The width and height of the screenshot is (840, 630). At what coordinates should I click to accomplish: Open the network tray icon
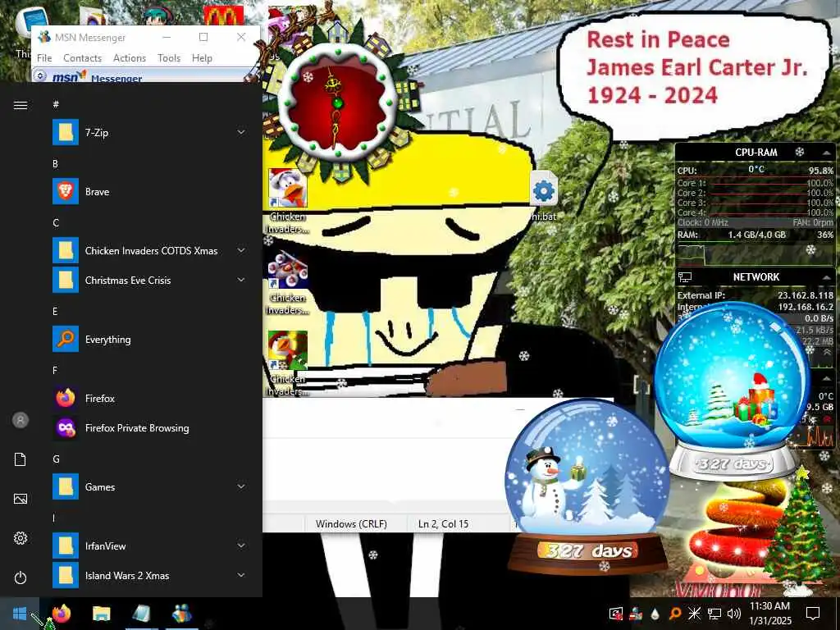[x=714, y=614]
